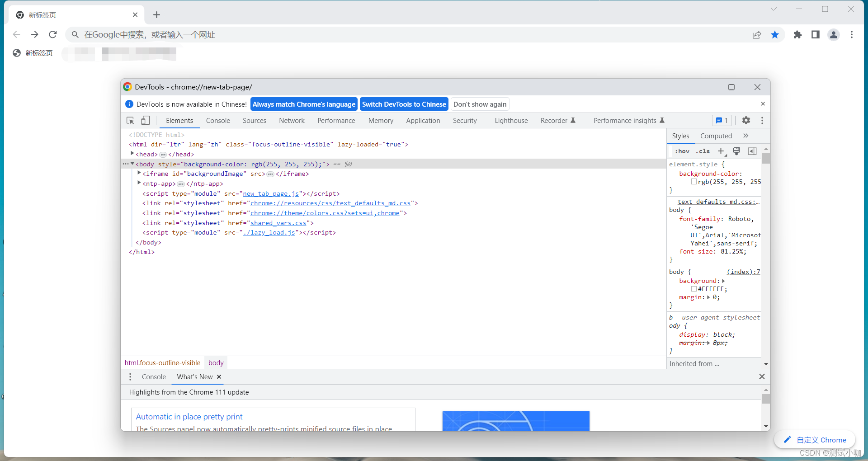This screenshot has height=461, width=868.
Task: Click the ellipsis inside the head element
Action: click(163, 155)
